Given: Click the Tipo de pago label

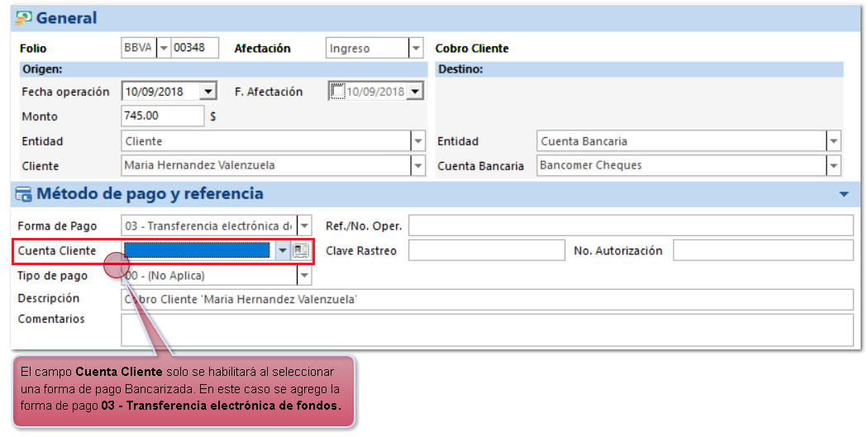Looking at the screenshot, I should [x=52, y=275].
